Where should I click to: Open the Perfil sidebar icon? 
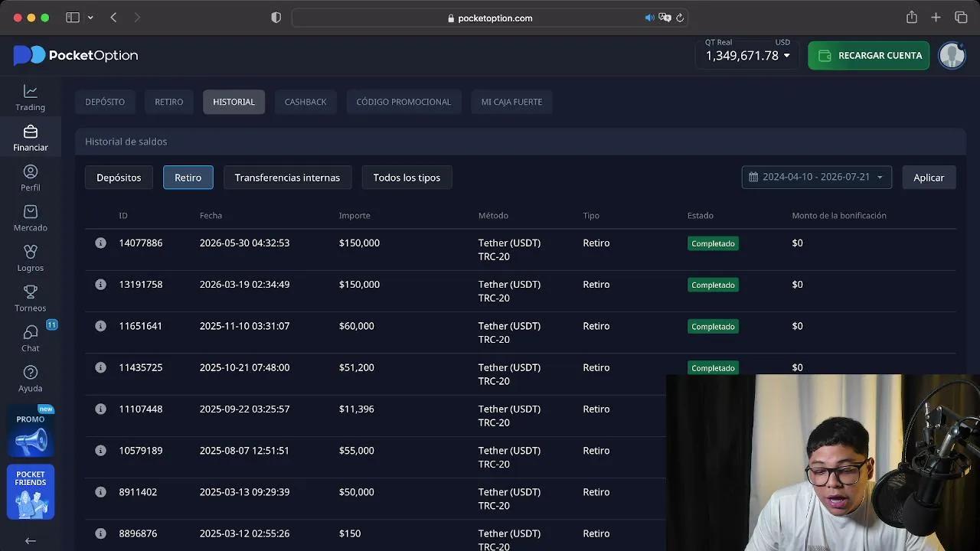click(x=30, y=178)
